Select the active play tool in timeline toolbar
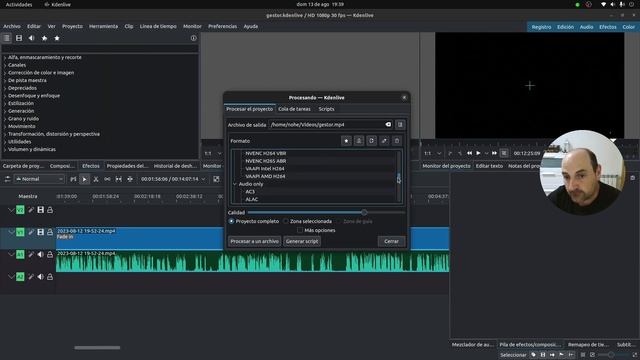This screenshot has width=640, height=360. 84,179
